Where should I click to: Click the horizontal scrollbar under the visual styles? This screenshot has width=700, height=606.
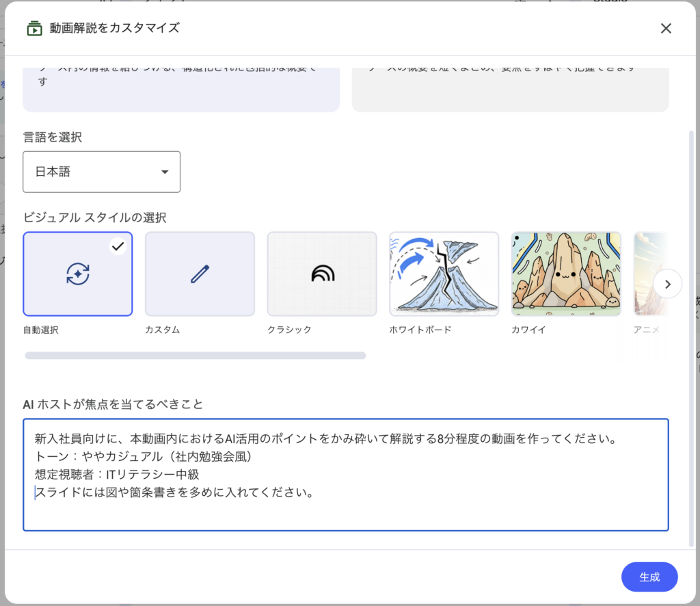pos(196,356)
